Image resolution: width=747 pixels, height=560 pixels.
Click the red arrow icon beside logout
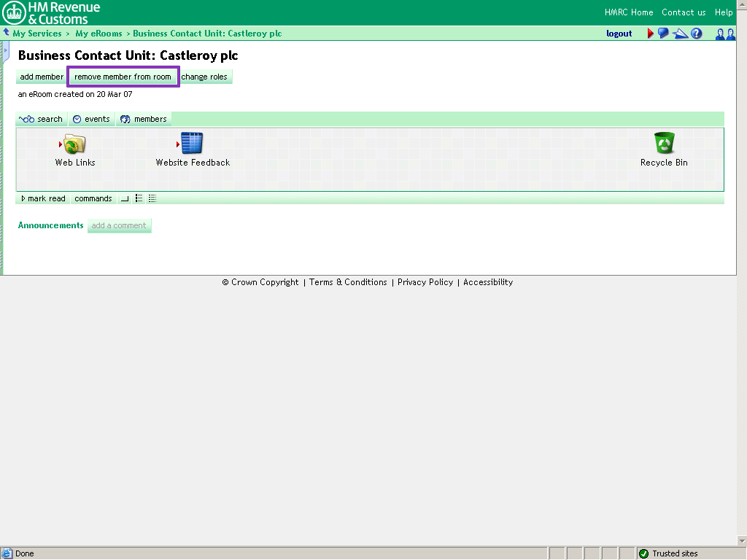651,34
